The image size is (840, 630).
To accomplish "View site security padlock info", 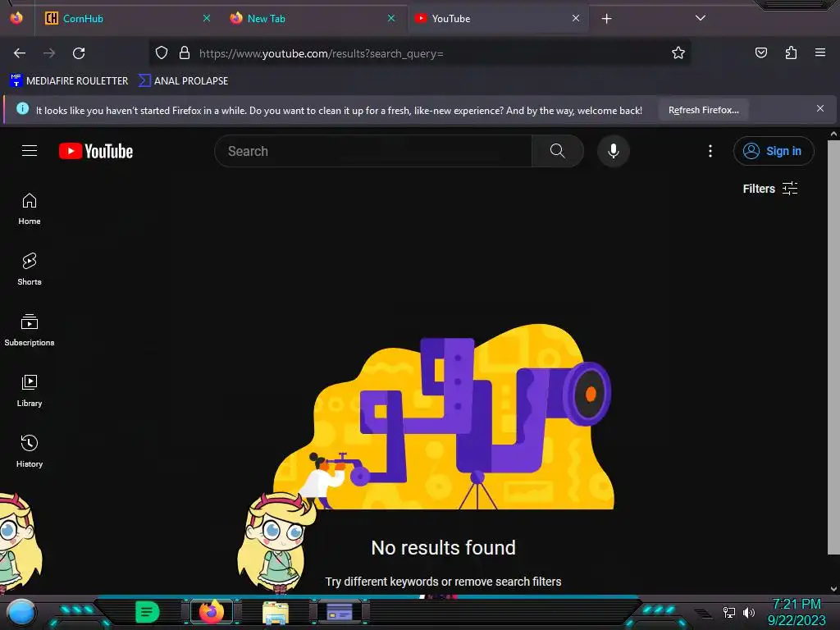I will click(185, 53).
